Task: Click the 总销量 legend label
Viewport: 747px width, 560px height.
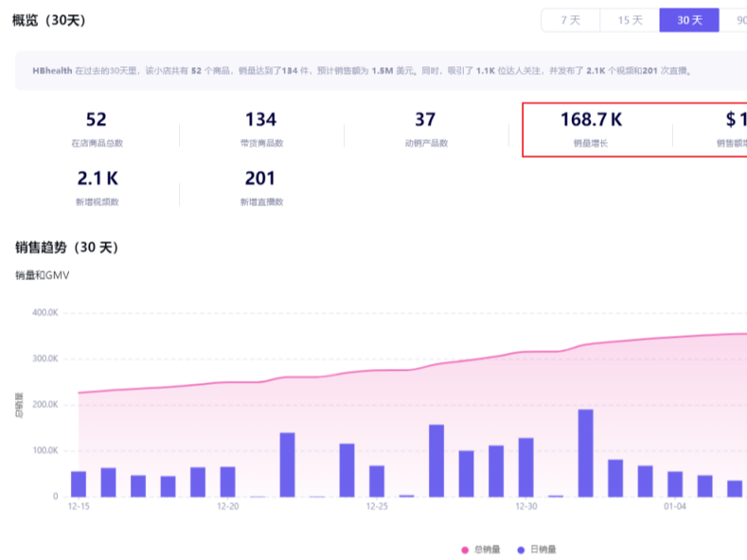Action: tap(488, 550)
